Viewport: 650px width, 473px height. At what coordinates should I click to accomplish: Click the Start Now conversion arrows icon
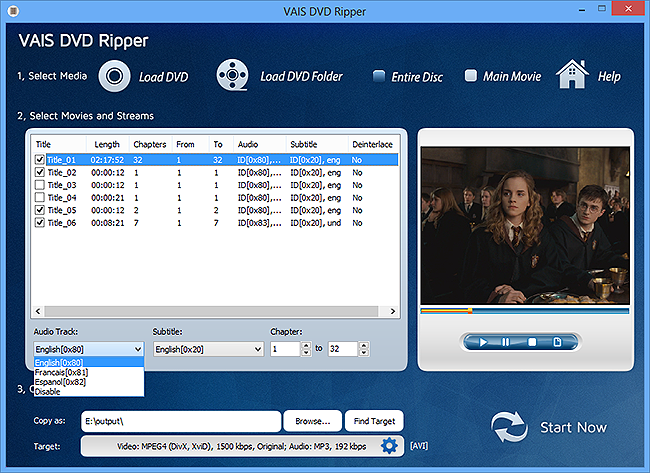(509, 427)
